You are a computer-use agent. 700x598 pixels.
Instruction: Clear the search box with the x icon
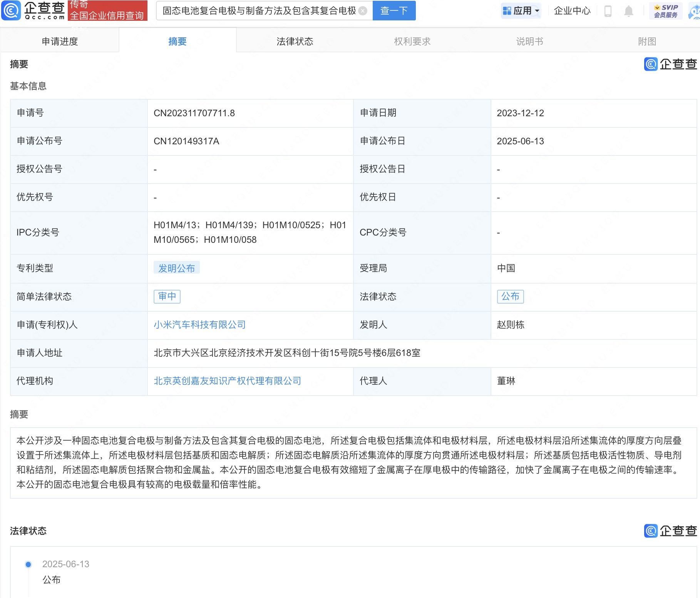[x=363, y=11]
